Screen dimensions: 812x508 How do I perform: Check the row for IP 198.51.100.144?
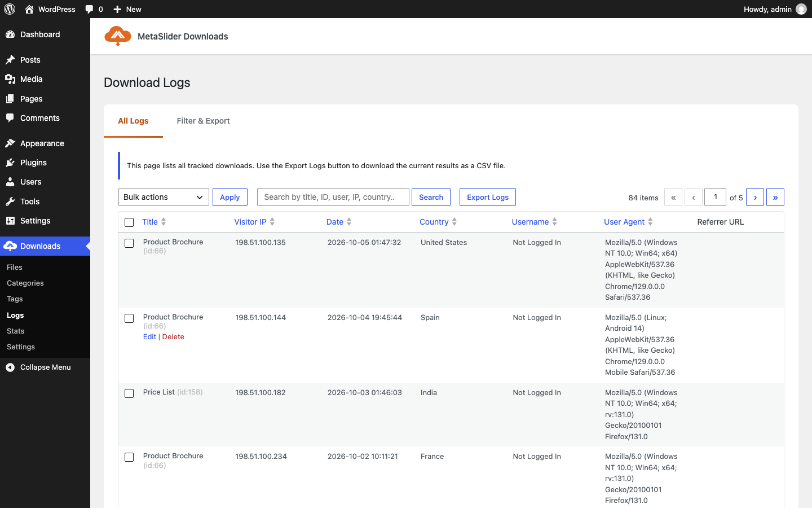(129, 318)
